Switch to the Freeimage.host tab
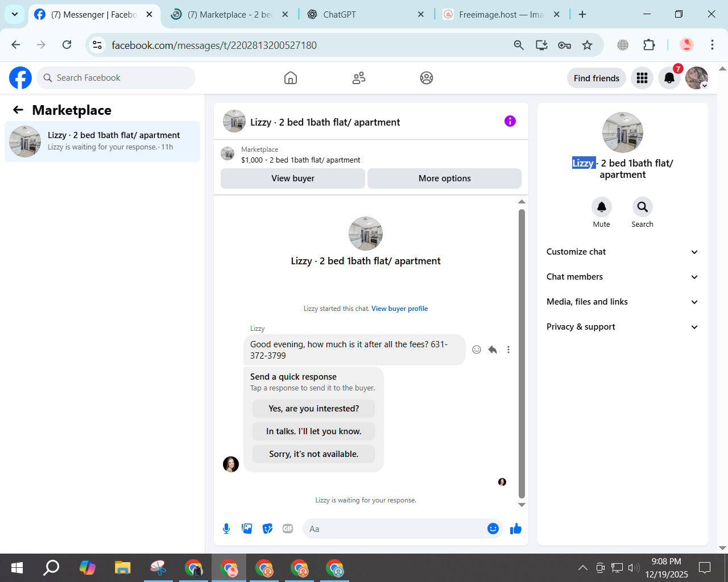 [500, 15]
